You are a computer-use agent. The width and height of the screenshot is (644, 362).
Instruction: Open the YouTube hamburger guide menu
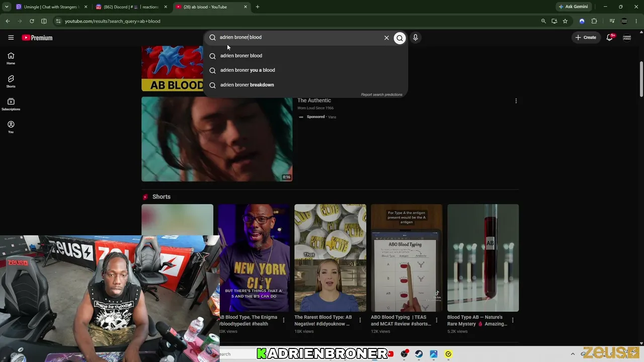click(11, 38)
